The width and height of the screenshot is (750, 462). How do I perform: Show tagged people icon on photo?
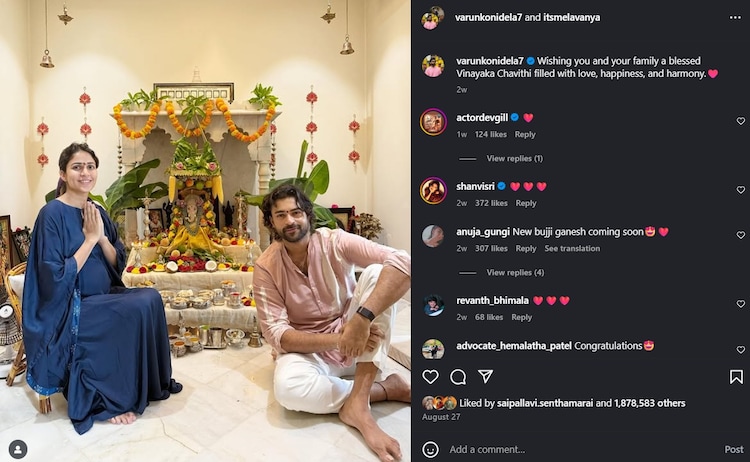tap(18, 450)
